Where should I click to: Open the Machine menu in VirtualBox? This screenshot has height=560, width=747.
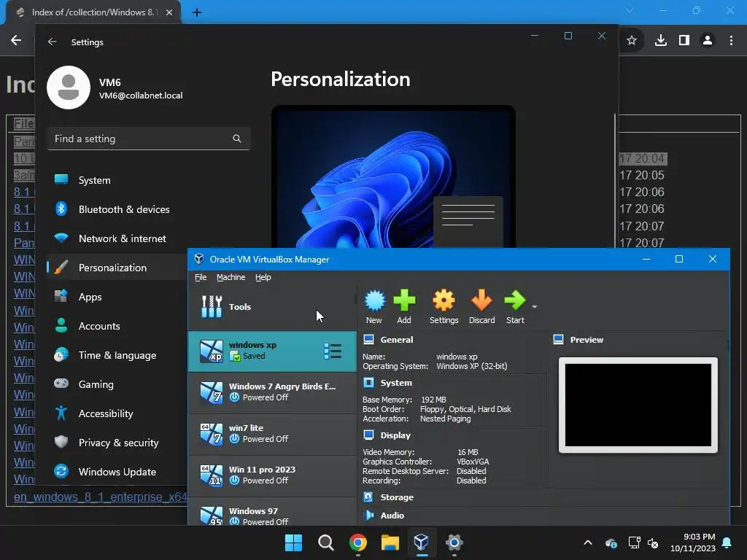pyautogui.click(x=231, y=277)
